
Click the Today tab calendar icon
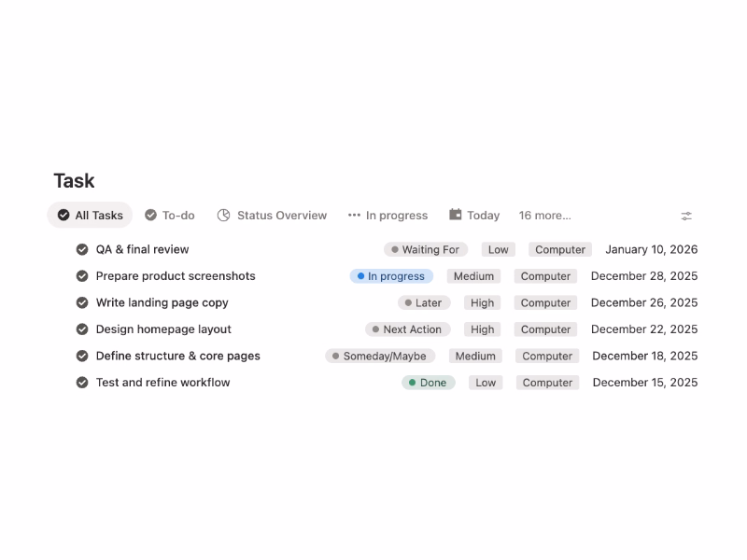pyautogui.click(x=456, y=215)
